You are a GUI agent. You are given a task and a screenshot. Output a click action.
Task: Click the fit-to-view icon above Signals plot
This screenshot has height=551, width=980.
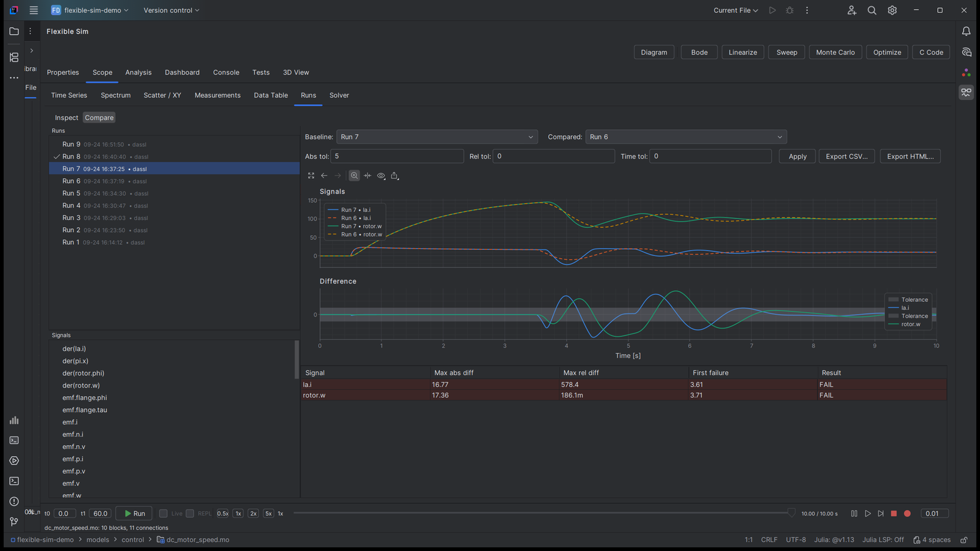click(311, 176)
